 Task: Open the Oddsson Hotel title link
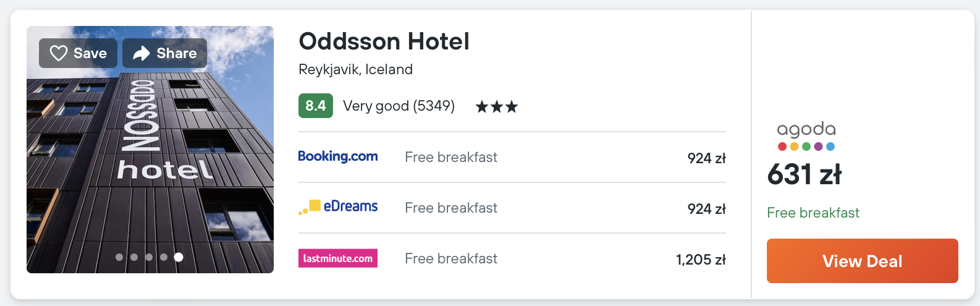384,41
